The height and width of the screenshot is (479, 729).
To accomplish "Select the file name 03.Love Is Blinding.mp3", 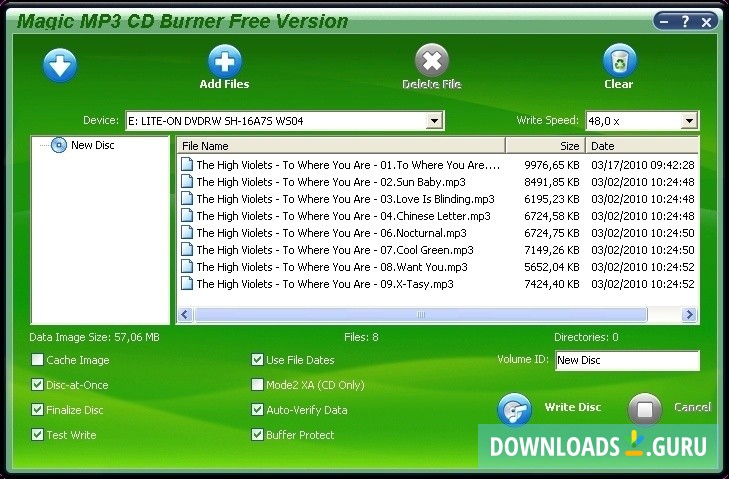I will 345,199.
